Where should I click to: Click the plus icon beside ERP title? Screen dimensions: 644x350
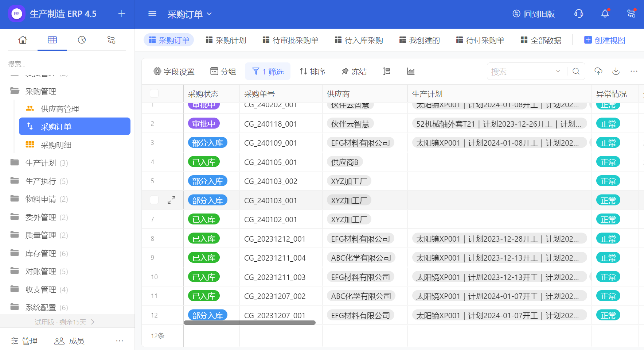pos(122,14)
